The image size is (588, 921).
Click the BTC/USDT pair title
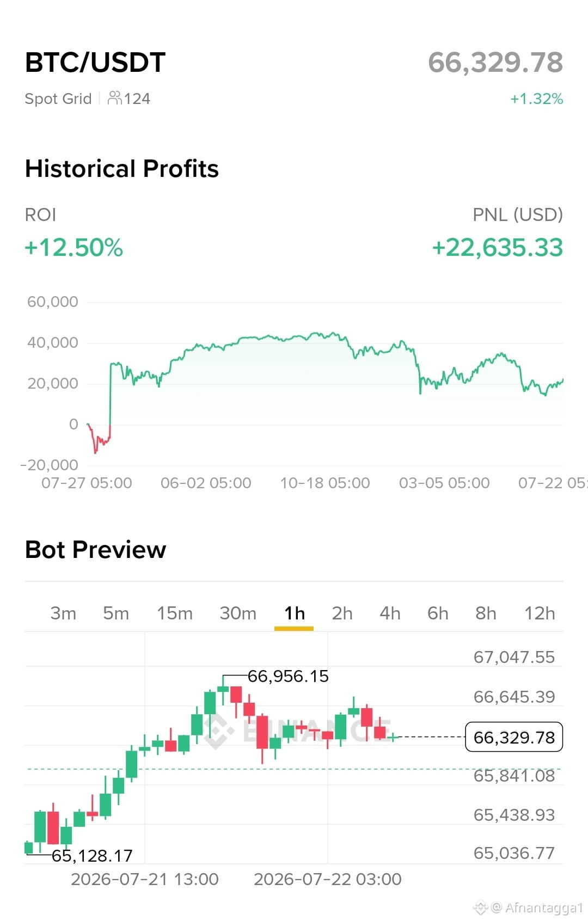(95, 62)
